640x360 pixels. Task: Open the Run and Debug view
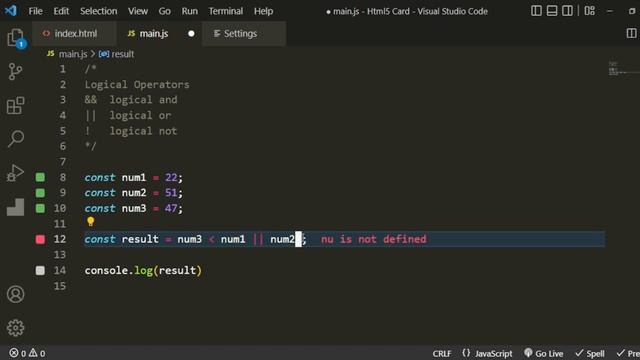pos(16,173)
